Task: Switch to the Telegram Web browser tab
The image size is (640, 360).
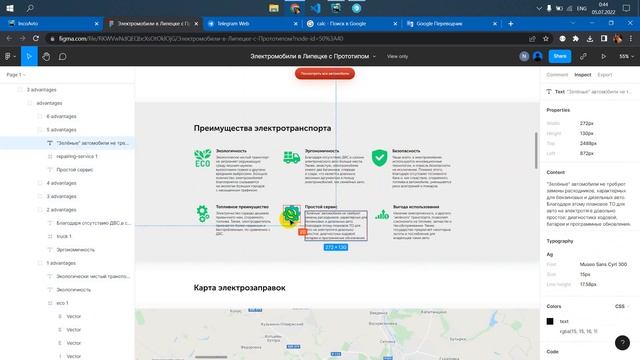Action: [252, 24]
